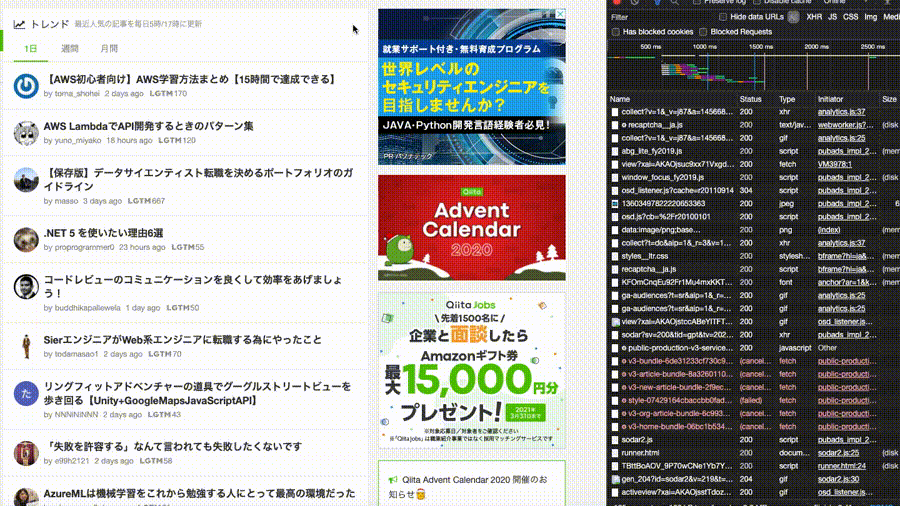Toggle Hide data URLs checkbox
This screenshot has height=506, width=900.
723,17
